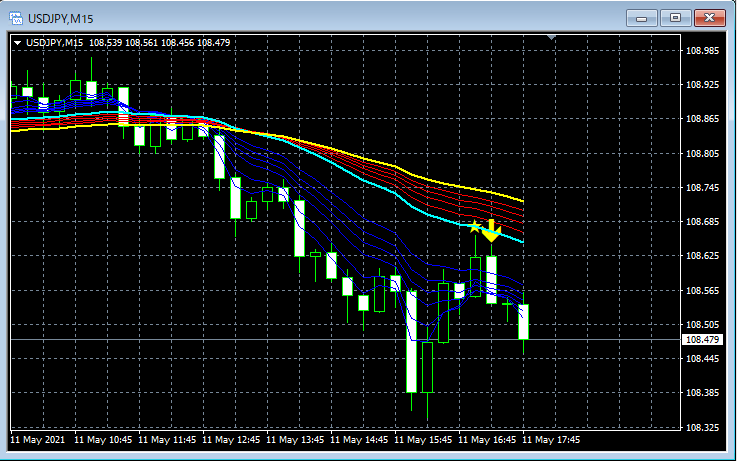The height and width of the screenshot is (461, 738).
Task: Click the 108.385 price scale label
Action: (702, 393)
